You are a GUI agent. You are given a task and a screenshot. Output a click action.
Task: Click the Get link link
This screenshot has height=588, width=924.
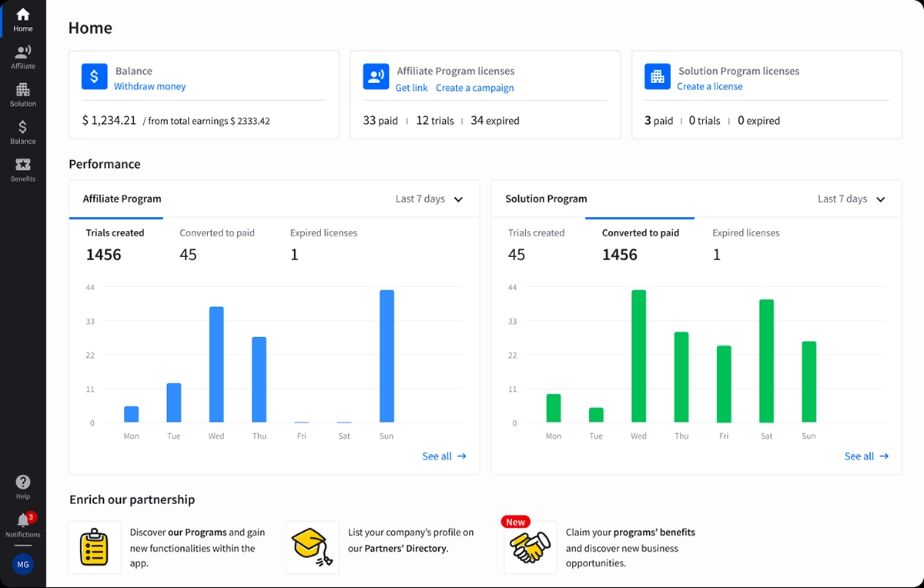click(x=411, y=89)
